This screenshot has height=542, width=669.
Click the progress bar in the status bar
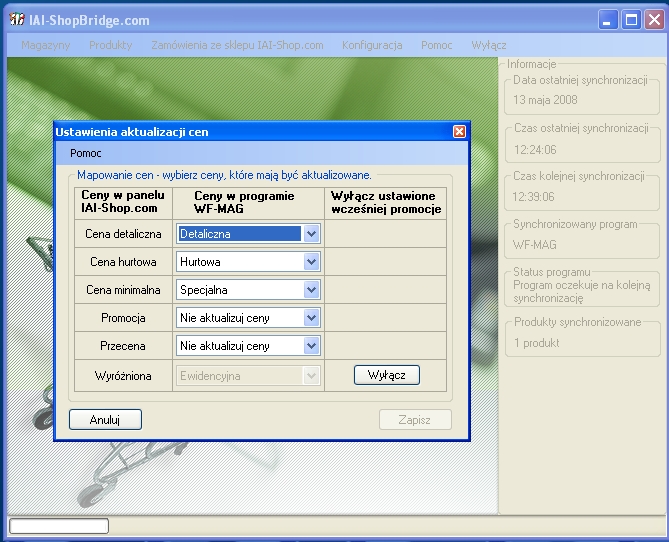pos(59,526)
